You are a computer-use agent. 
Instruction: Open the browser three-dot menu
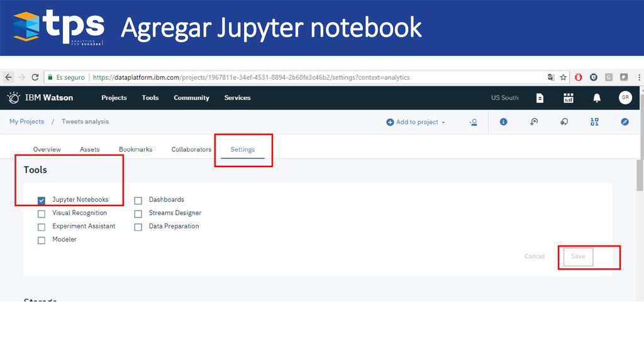(x=639, y=77)
